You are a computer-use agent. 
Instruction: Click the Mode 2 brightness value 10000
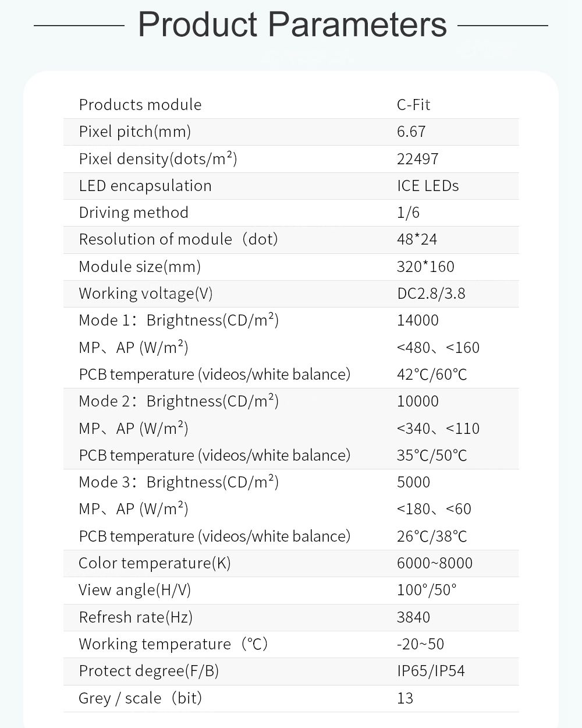(x=417, y=401)
